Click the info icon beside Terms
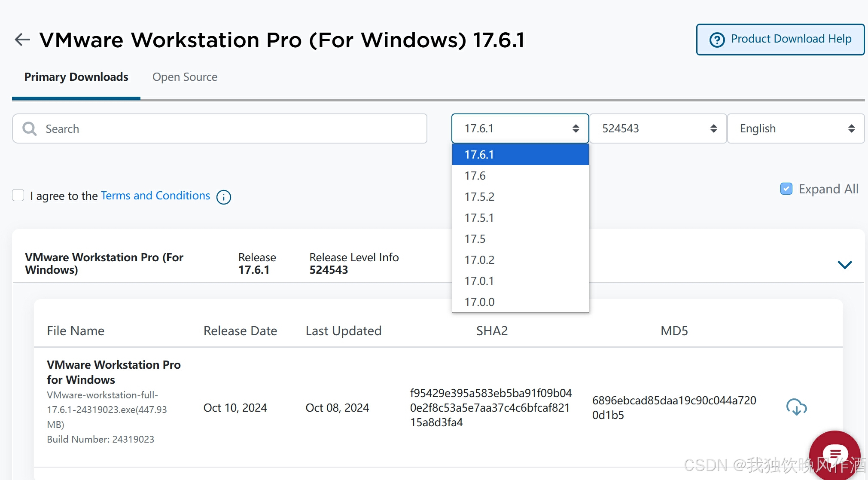This screenshot has width=868, height=480. (223, 197)
